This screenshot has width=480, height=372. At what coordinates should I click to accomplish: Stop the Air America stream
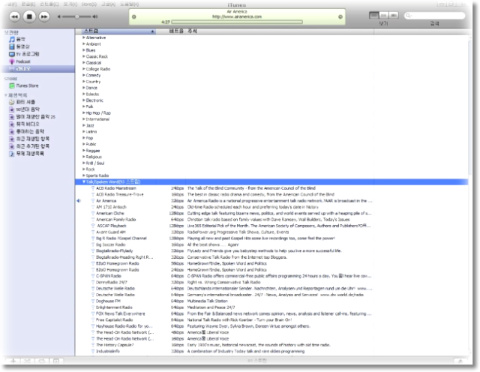[29, 16]
